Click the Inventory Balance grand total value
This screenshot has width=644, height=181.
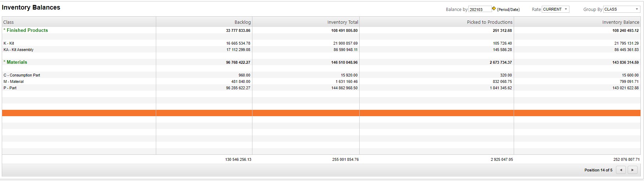(x=626, y=159)
